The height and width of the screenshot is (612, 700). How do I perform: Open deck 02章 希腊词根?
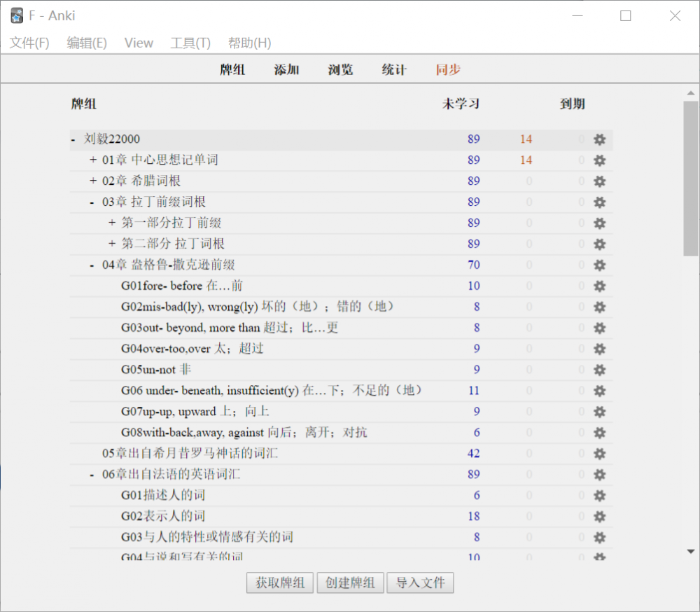(x=141, y=181)
